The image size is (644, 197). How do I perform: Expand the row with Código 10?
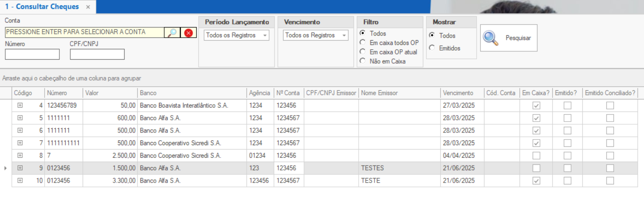click(x=20, y=181)
